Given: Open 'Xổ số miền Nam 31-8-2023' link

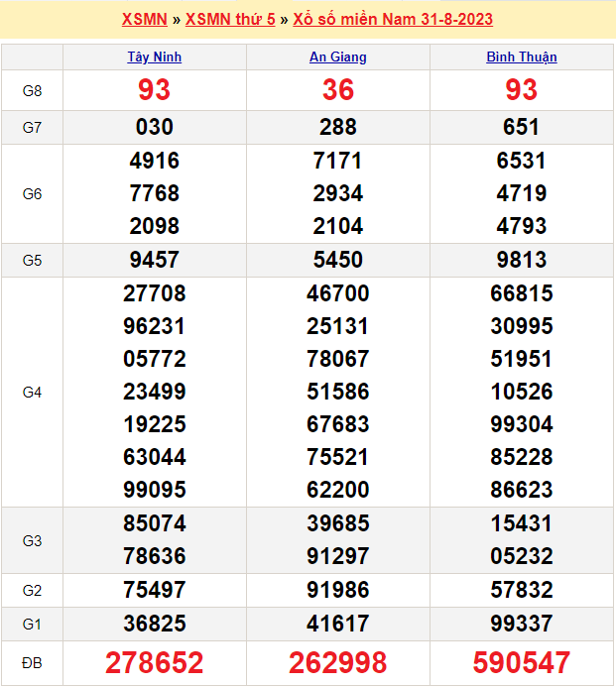Looking at the screenshot, I should (x=393, y=20).
